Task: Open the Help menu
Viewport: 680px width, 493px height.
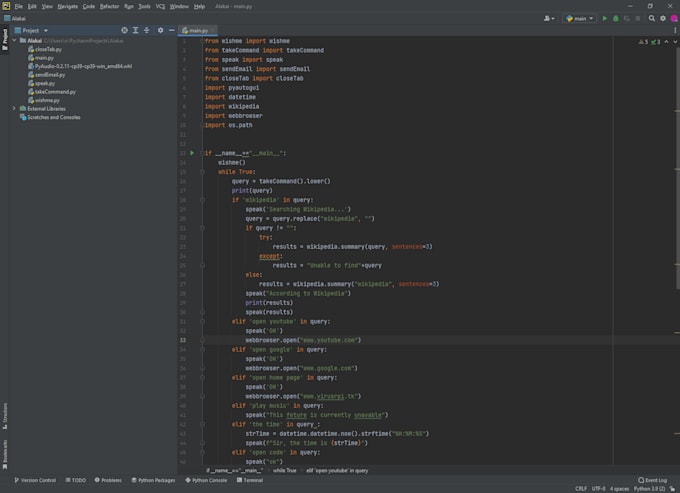Action: [x=199, y=7]
